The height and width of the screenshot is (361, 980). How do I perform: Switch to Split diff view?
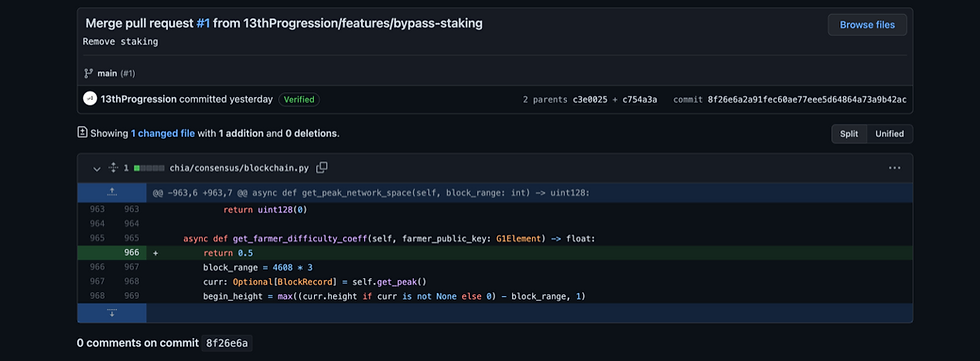tap(849, 134)
